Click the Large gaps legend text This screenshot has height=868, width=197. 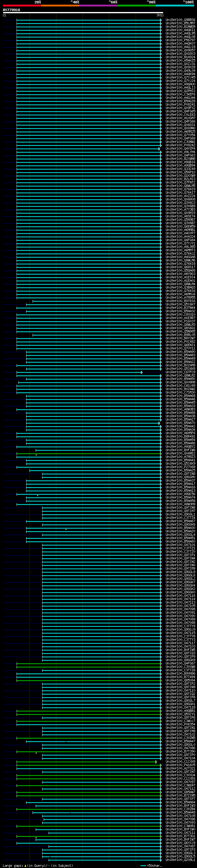pos(38,866)
